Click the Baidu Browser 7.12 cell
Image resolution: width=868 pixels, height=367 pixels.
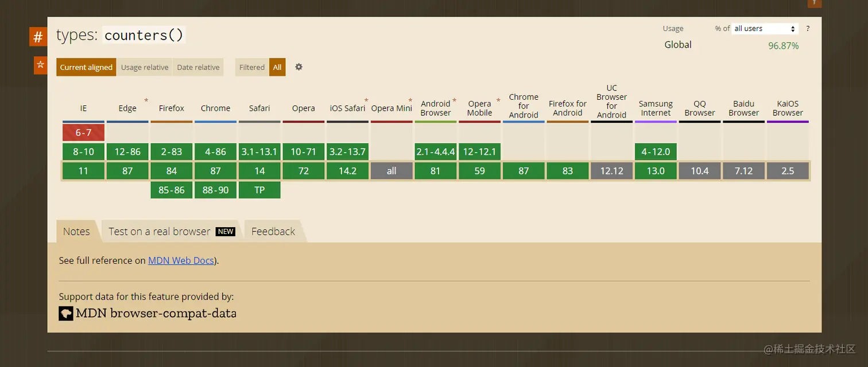pos(743,171)
